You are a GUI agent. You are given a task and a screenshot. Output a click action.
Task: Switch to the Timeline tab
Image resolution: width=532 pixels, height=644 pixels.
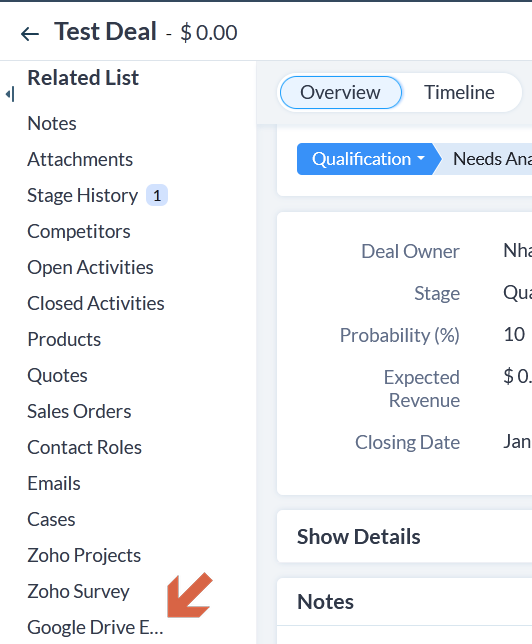(x=459, y=92)
